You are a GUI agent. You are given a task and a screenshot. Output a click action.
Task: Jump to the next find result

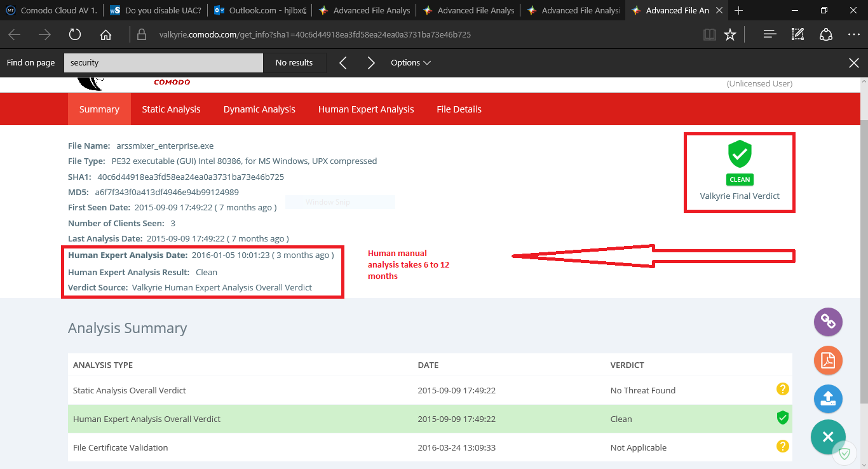(371, 63)
